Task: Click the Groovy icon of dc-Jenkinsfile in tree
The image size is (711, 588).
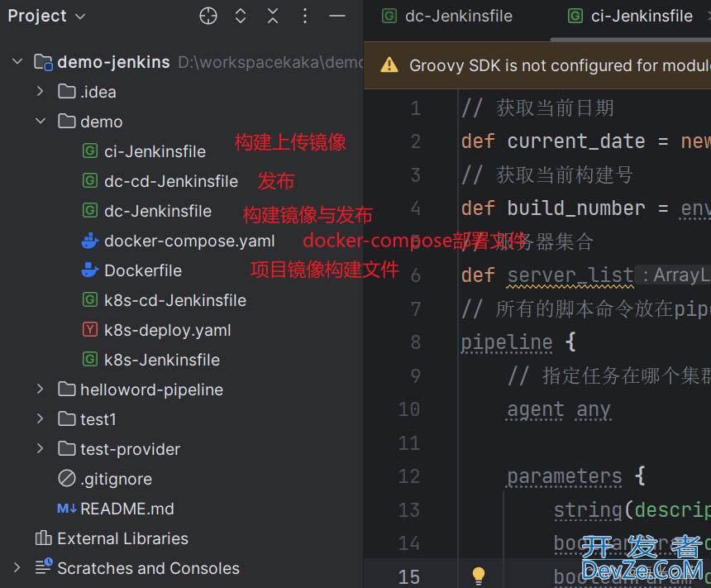Action: (x=90, y=211)
